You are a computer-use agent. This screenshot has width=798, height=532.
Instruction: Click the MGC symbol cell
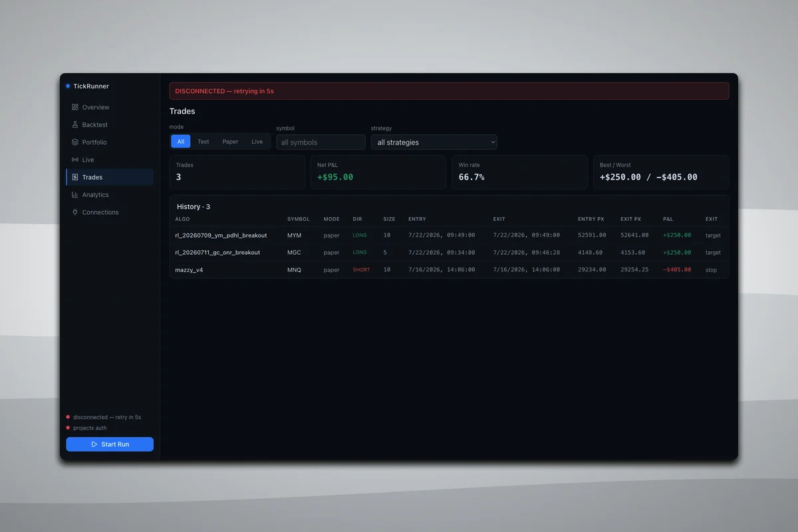(x=294, y=253)
